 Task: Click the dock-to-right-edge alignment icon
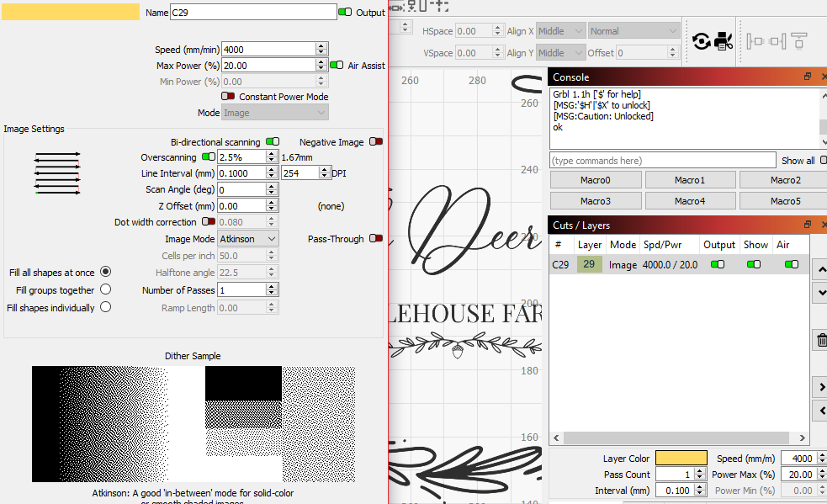777,41
